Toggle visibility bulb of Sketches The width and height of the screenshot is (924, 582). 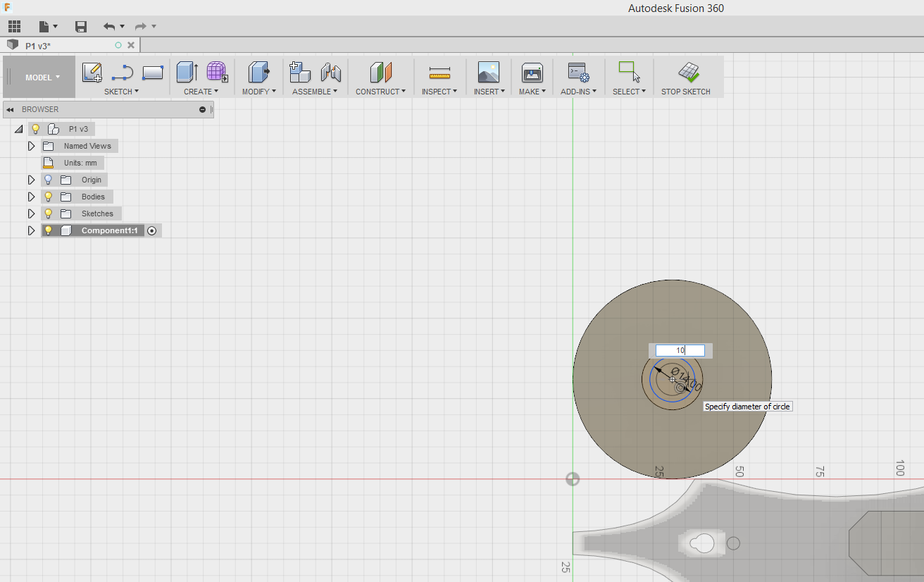point(48,213)
